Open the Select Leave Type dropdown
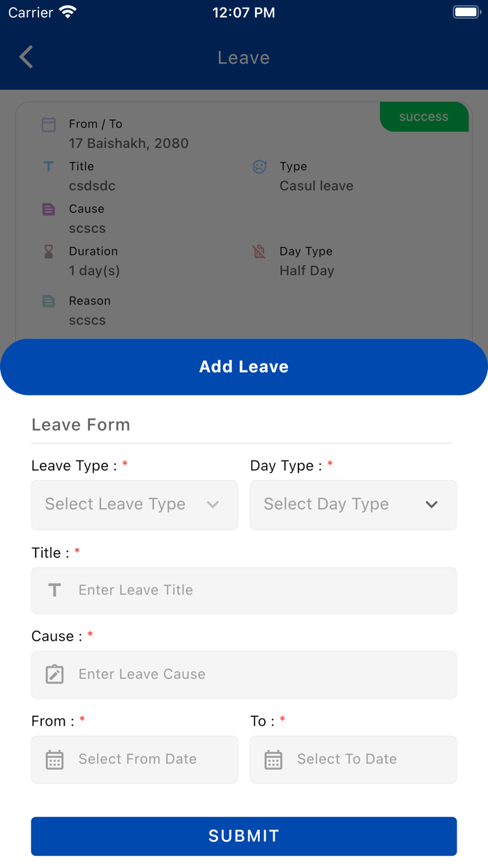Viewport: 488px width, 868px height. pyautogui.click(x=134, y=504)
